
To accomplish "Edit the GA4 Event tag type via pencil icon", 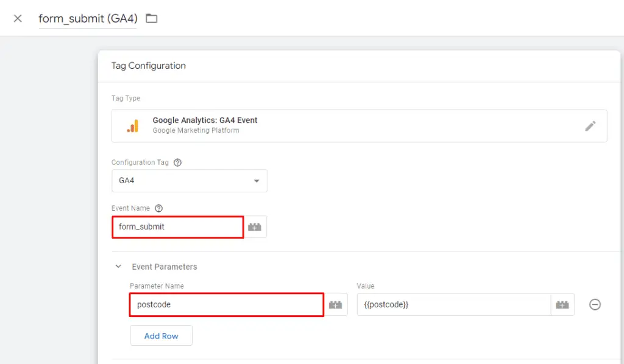I will tap(590, 125).
